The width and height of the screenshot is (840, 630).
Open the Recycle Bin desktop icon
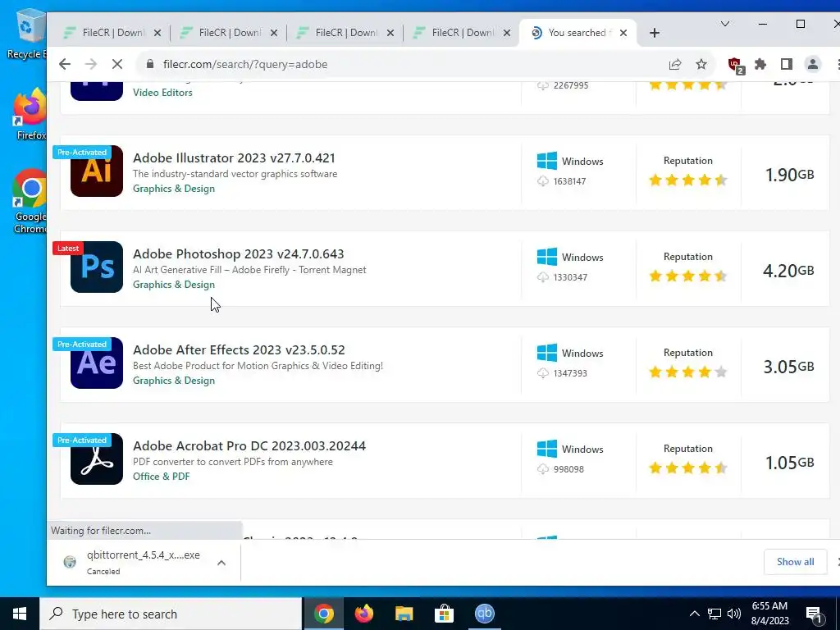pyautogui.click(x=27, y=33)
